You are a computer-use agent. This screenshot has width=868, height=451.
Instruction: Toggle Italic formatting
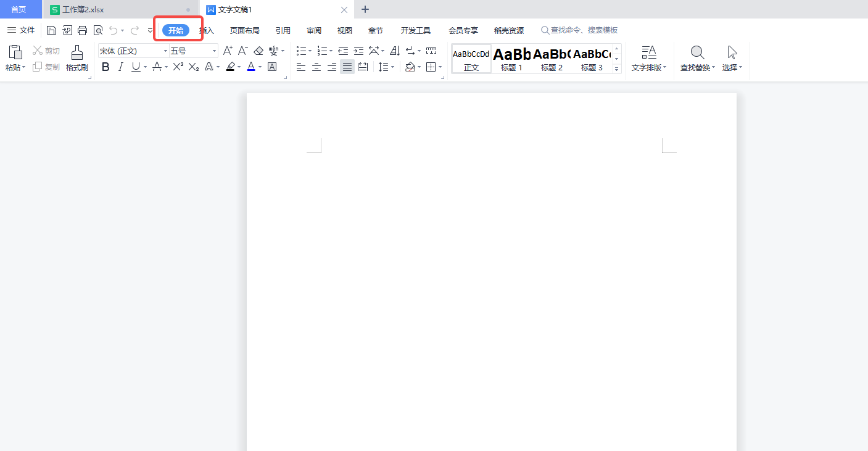pos(121,67)
